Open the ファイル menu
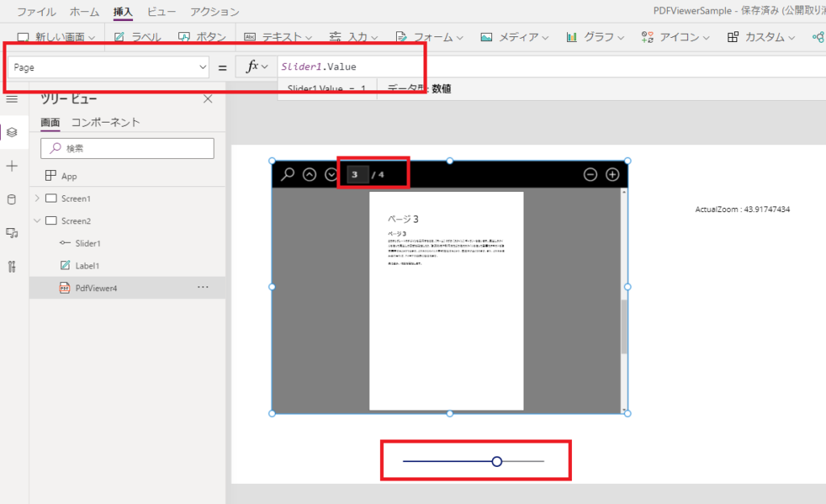 pos(36,11)
